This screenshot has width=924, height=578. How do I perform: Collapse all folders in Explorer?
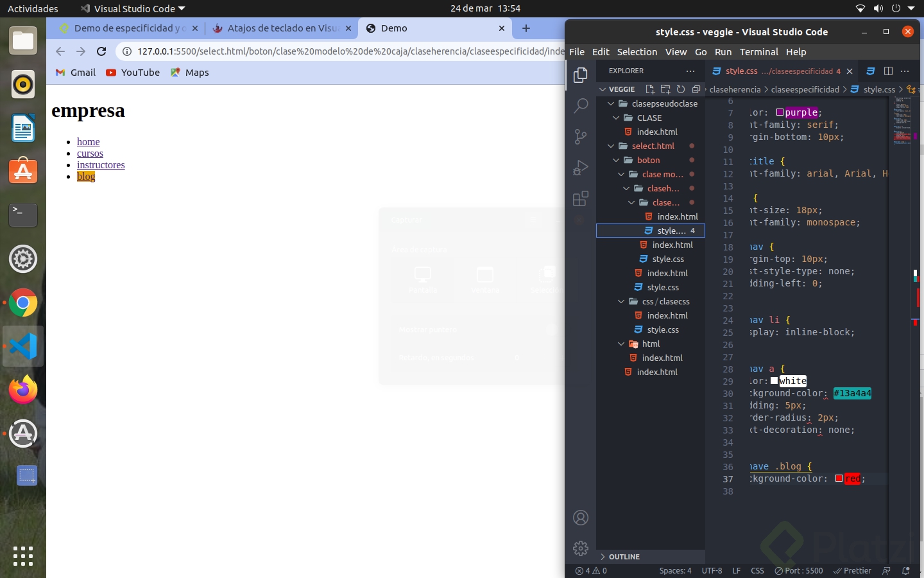coord(696,89)
